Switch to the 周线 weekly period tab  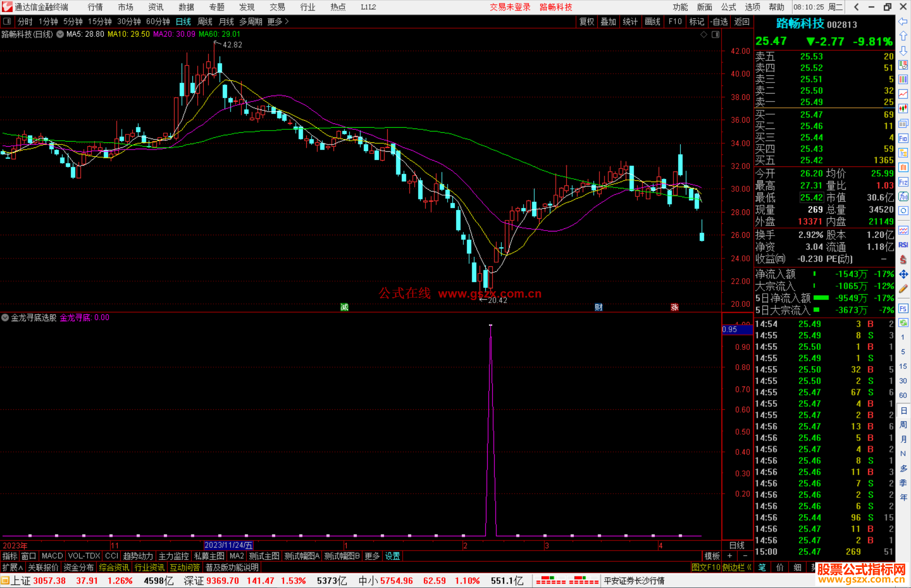[x=205, y=21]
